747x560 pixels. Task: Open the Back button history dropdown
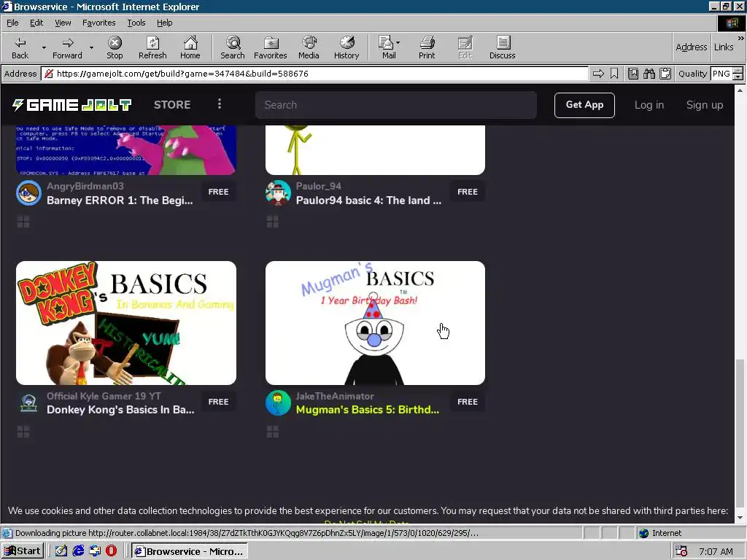44,47
